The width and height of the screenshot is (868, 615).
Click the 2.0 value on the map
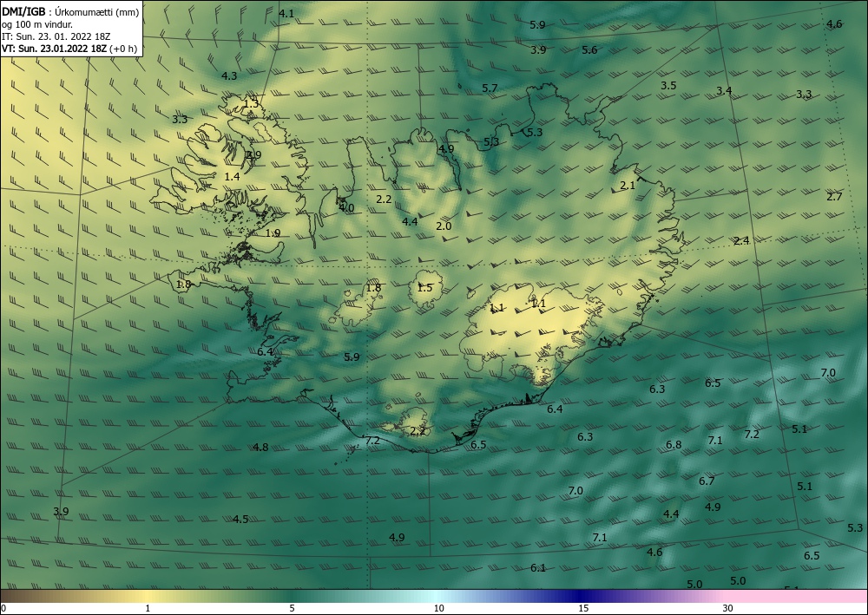coord(444,226)
